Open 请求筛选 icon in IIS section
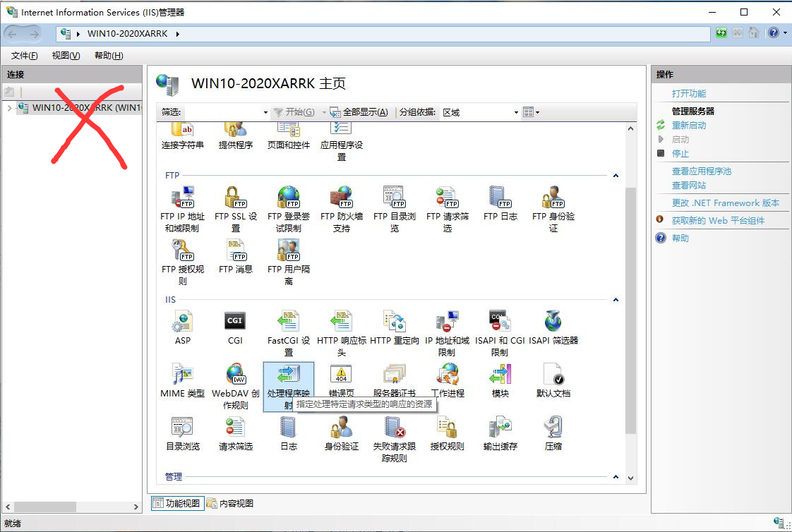This screenshot has width=792, height=532. point(235,434)
